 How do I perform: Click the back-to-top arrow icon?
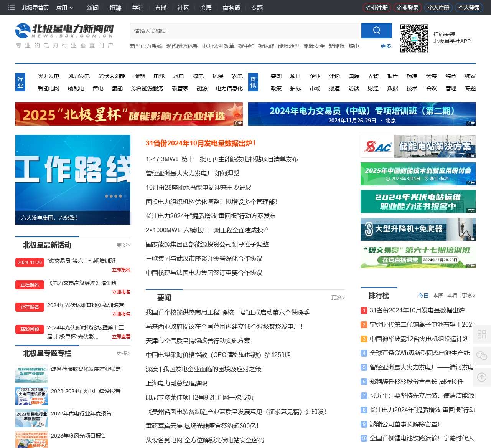click(x=481, y=377)
